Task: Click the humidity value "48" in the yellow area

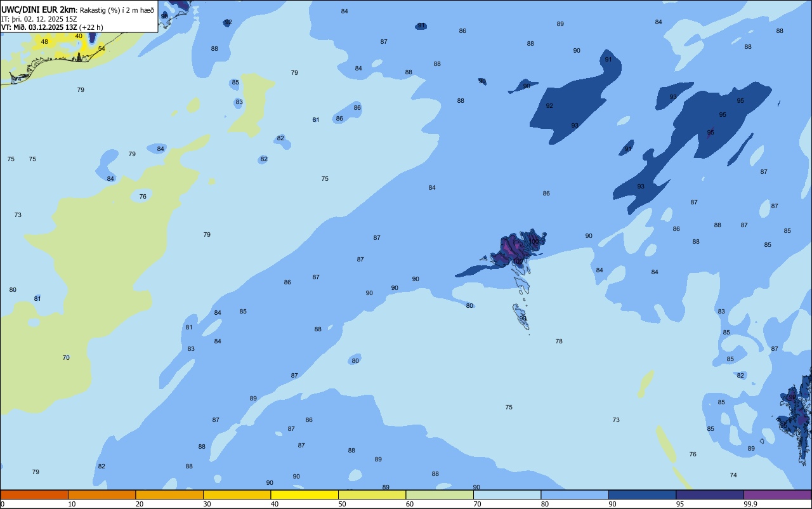Action: tap(44, 42)
